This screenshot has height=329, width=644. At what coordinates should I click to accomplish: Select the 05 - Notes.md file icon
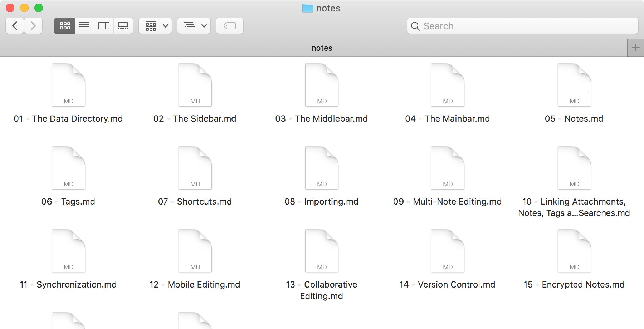click(574, 84)
